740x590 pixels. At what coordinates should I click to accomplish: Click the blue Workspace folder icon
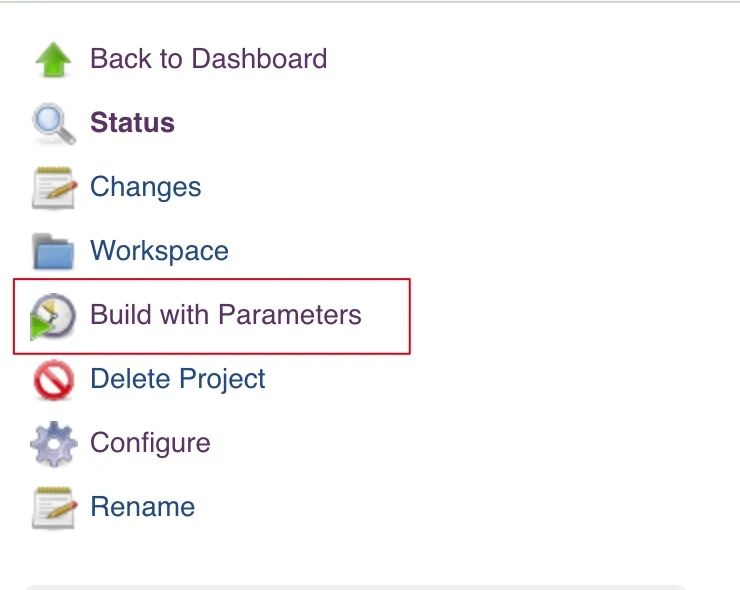coord(53,251)
